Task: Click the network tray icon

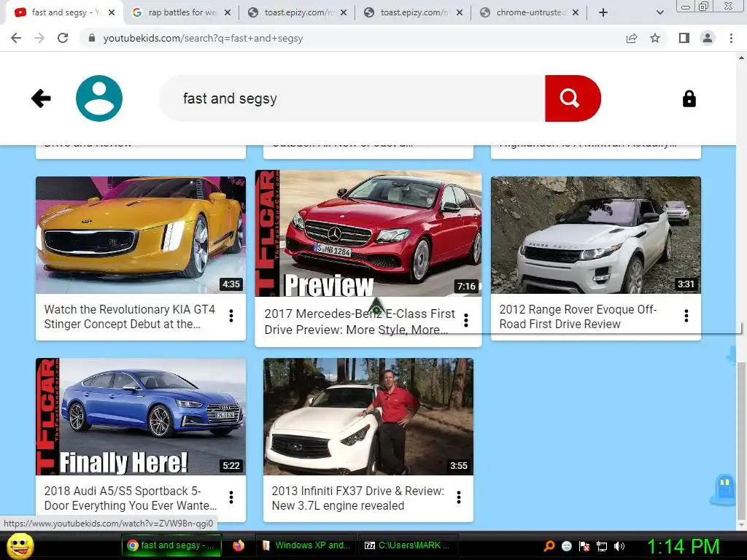Action: [602, 546]
